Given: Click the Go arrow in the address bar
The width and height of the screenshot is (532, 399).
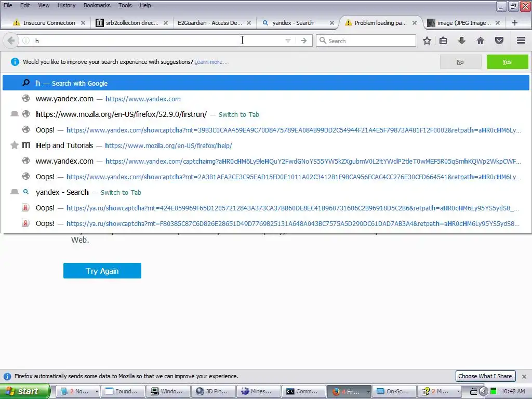Looking at the screenshot, I should click(304, 41).
